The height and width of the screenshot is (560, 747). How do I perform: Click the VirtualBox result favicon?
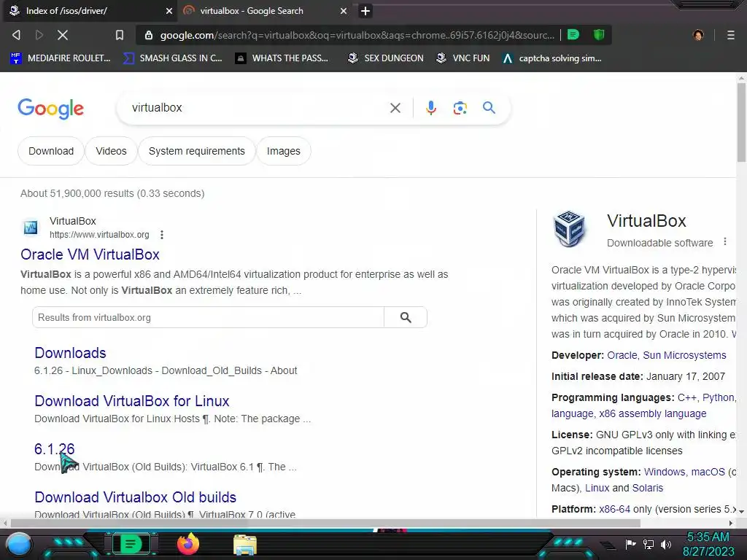pos(31,227)
